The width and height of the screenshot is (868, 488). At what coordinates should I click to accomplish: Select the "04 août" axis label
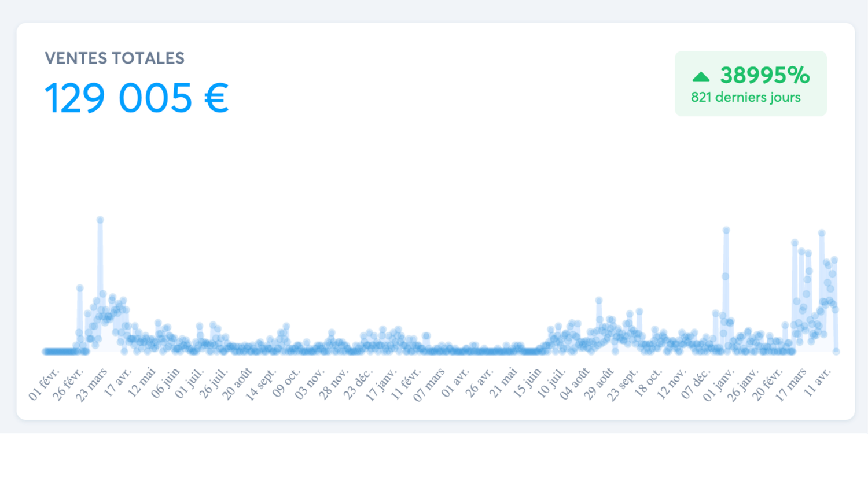point(574,384)
